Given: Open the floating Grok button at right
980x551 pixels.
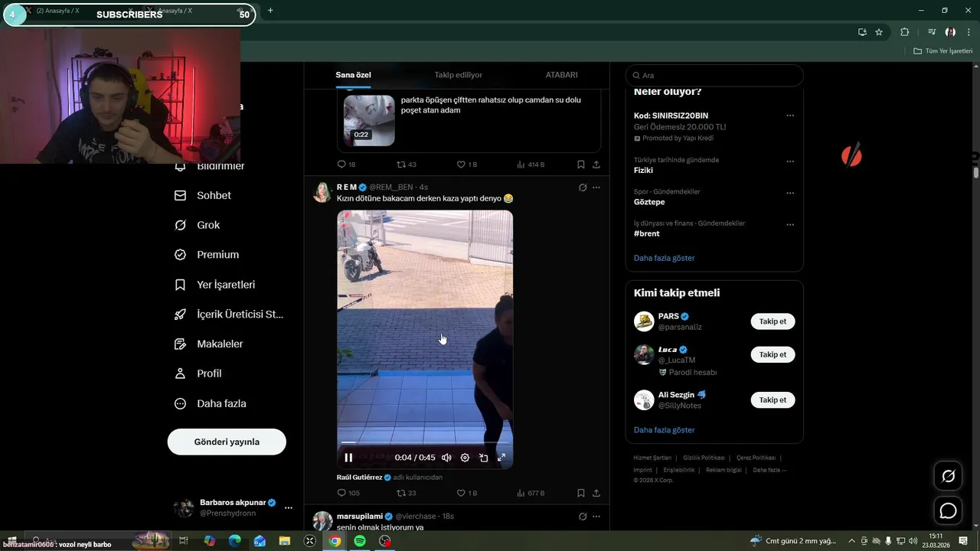Looking at the screenshot, I should pos(948,476).
